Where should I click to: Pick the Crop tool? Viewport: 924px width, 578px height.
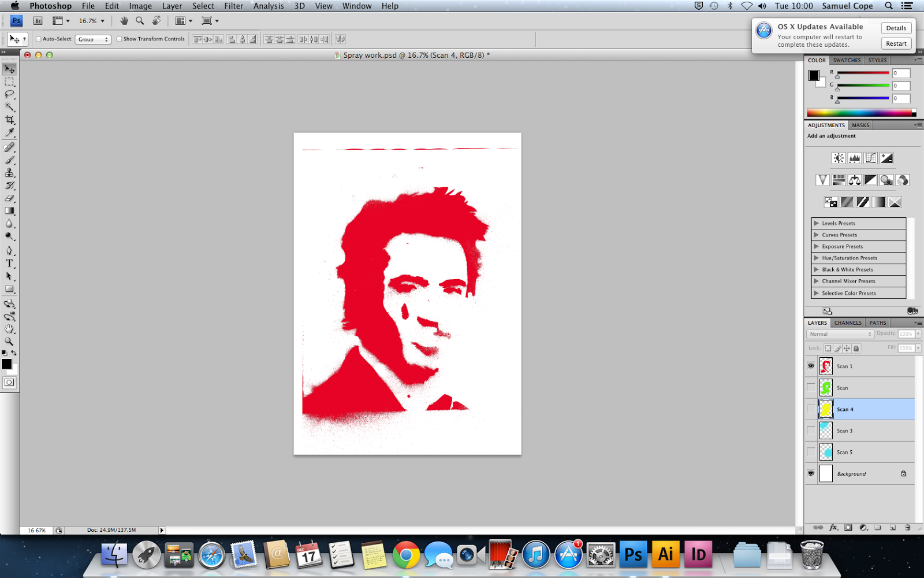tap(9, 120)
